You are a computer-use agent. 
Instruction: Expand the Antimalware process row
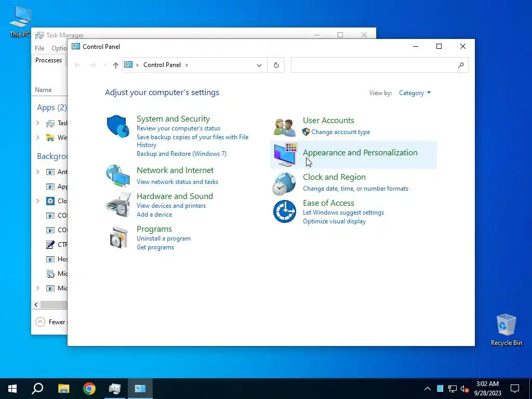(37, 171)
